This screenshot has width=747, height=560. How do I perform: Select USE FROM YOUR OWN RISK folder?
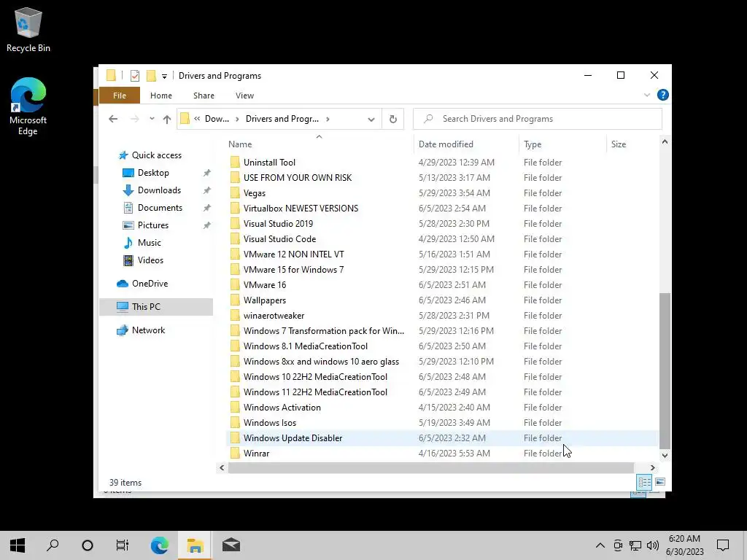[x=298, y=178]
